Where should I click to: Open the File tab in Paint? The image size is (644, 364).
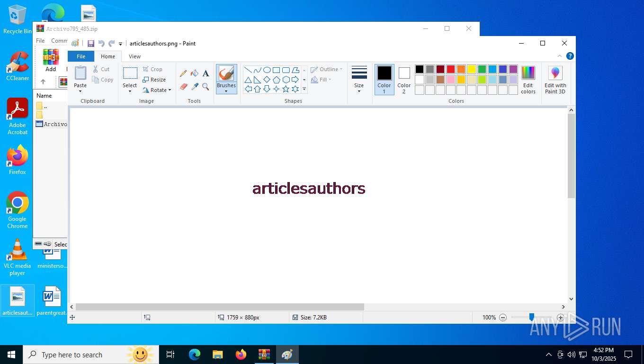click(x=81, y=56)
